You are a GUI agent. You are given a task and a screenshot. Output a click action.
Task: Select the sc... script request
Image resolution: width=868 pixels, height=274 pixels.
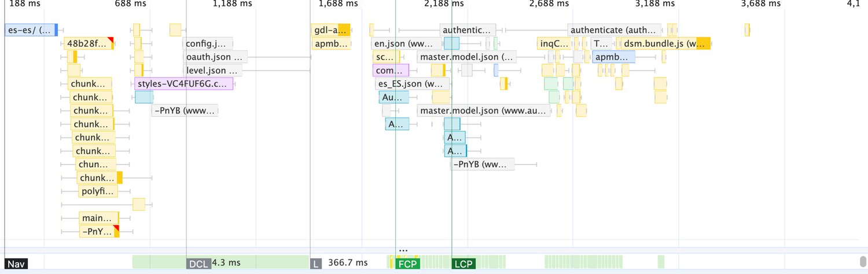click(386, 57)
